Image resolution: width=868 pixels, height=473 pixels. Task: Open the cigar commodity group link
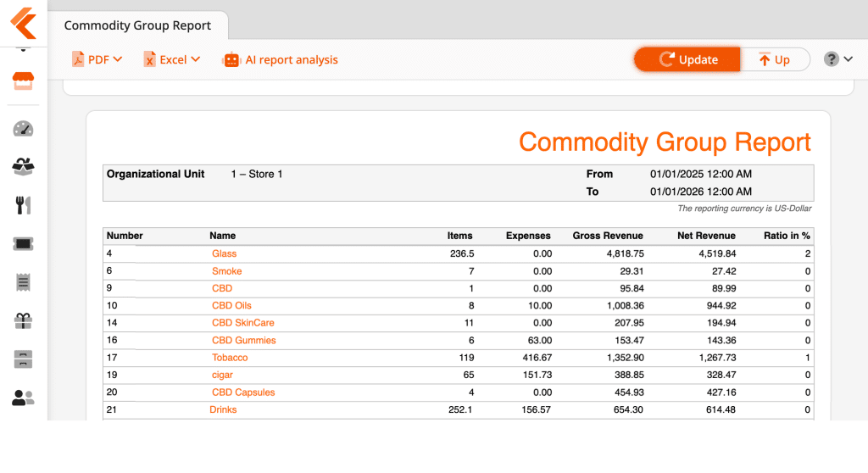pos(223,375)
